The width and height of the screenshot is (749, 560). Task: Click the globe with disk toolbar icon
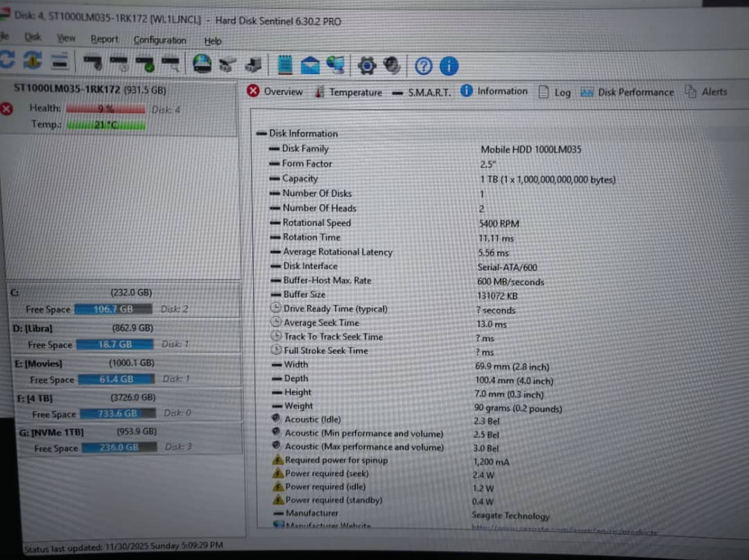(x=202, y=64)
